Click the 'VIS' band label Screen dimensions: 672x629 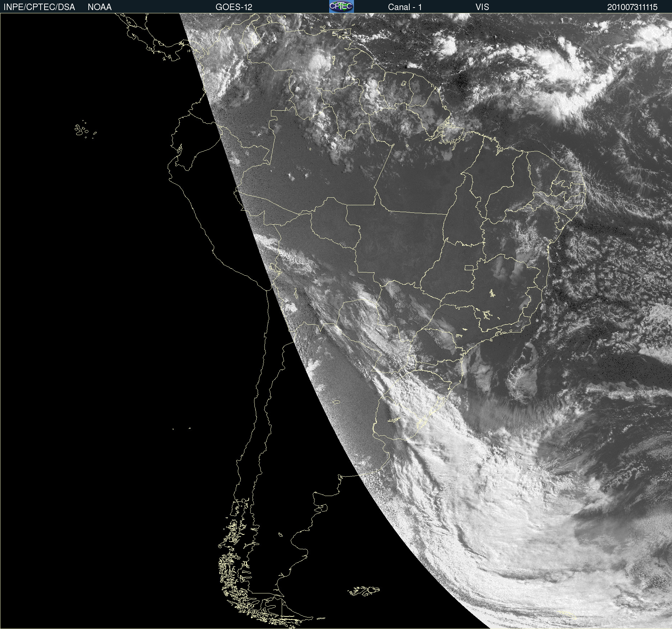(x=482, y=7)
